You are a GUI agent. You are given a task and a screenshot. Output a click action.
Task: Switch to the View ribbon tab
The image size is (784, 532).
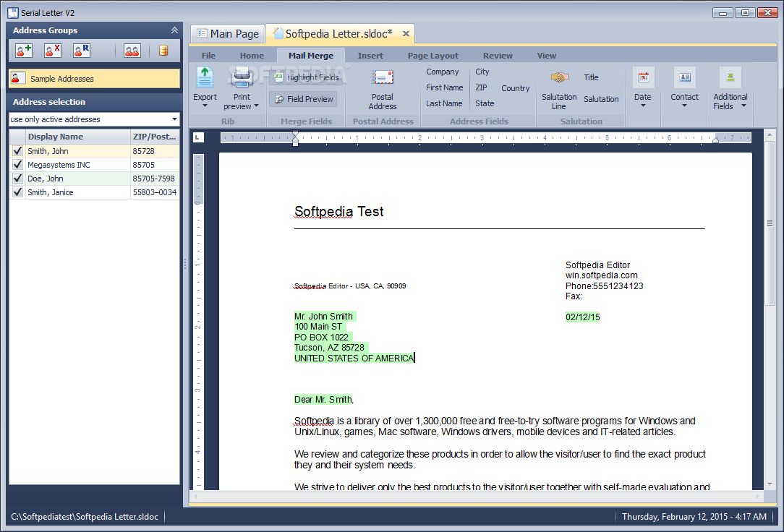546,56
